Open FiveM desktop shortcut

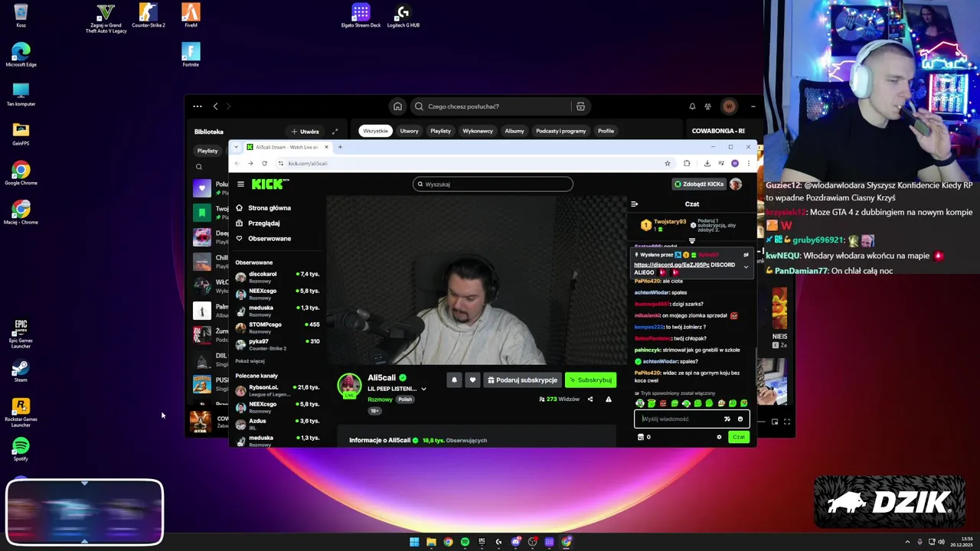click(191, 16)
